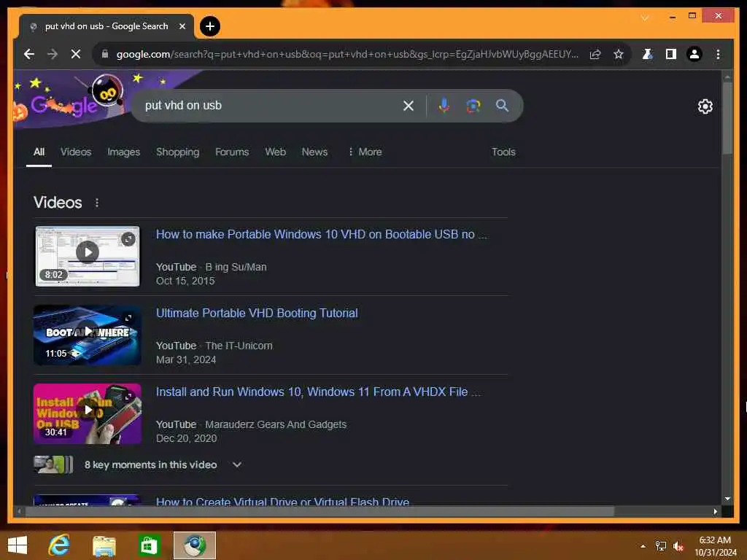Go back to the previous page
The image size is (747, 560).
29,54
